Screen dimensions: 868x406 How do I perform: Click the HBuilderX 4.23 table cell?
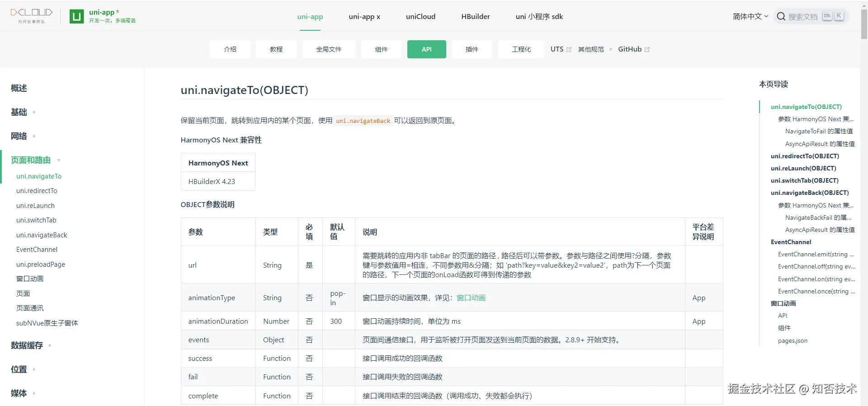pyautogui.click(x=218, y=182)
